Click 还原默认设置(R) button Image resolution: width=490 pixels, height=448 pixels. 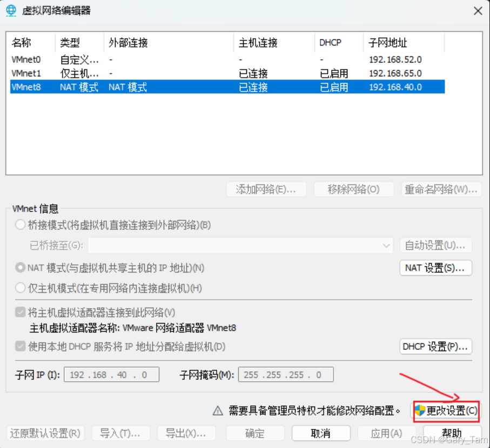[45, 433]
